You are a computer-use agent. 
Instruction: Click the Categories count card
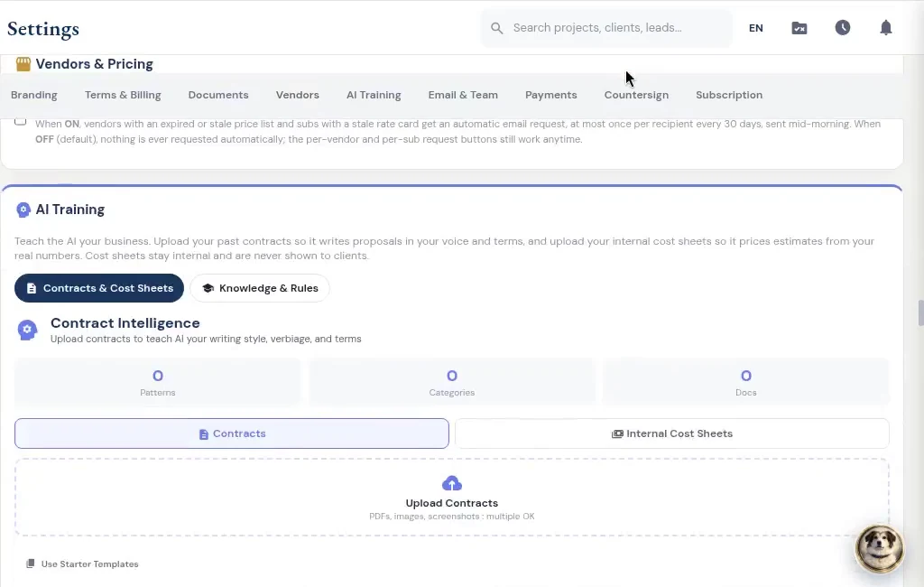click(452, 382)
